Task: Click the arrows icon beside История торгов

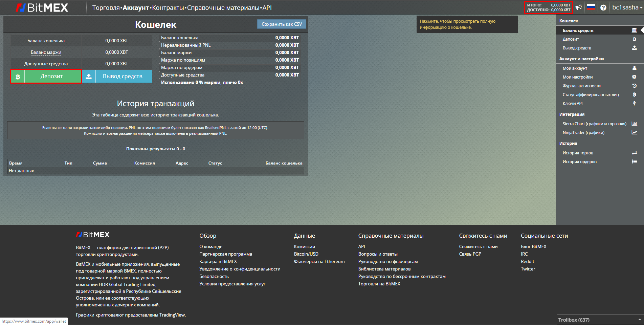Action: coord(634,153)
